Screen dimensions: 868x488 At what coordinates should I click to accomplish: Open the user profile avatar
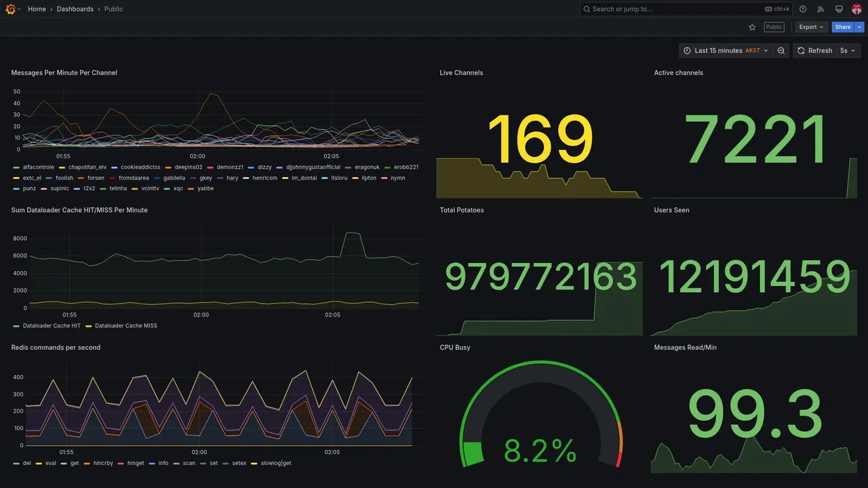pyautogui.click(x=856, y=9)
